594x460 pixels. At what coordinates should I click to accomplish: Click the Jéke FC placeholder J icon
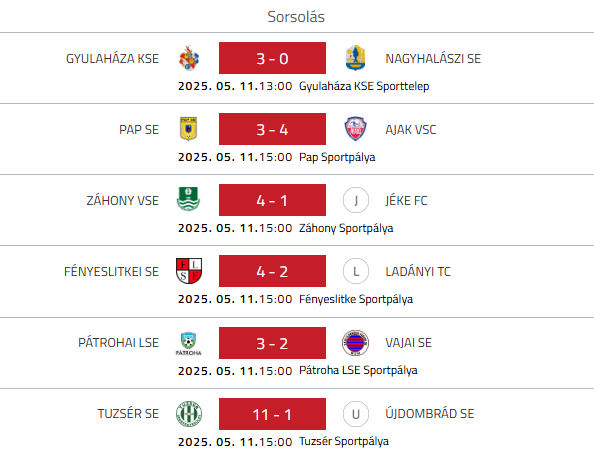(356, 200)
